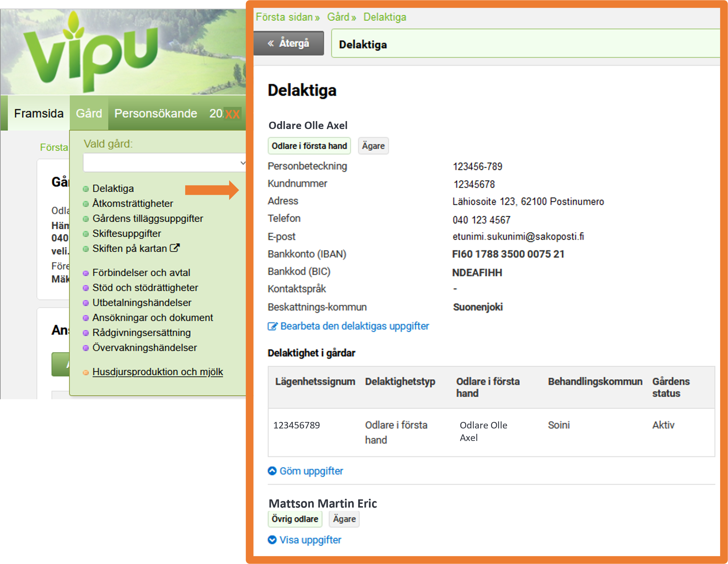Screen dimensions: 728x564
Task: Open the Personsökande tab
Action: coord(156,113)
